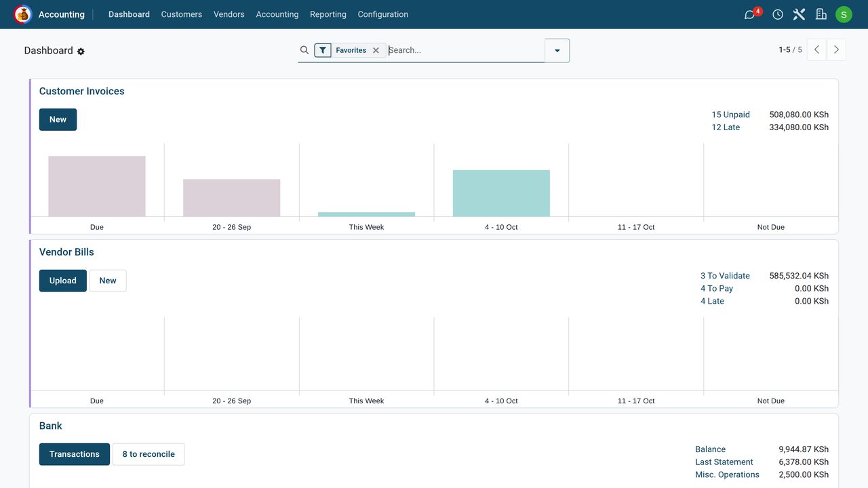Image resolution: width=868 pixels, height=488 pixels.
Task: Click the 334,080.00 KSh late amount
Action: point(799,127)
